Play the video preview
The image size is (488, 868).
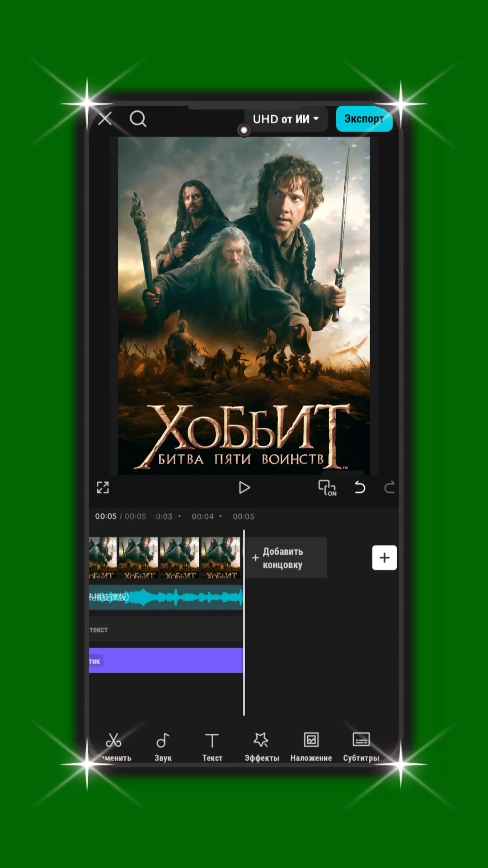(244, 487)
